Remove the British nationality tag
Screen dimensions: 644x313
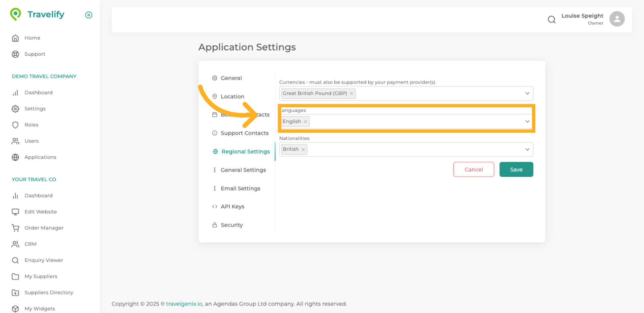point(303,150)
